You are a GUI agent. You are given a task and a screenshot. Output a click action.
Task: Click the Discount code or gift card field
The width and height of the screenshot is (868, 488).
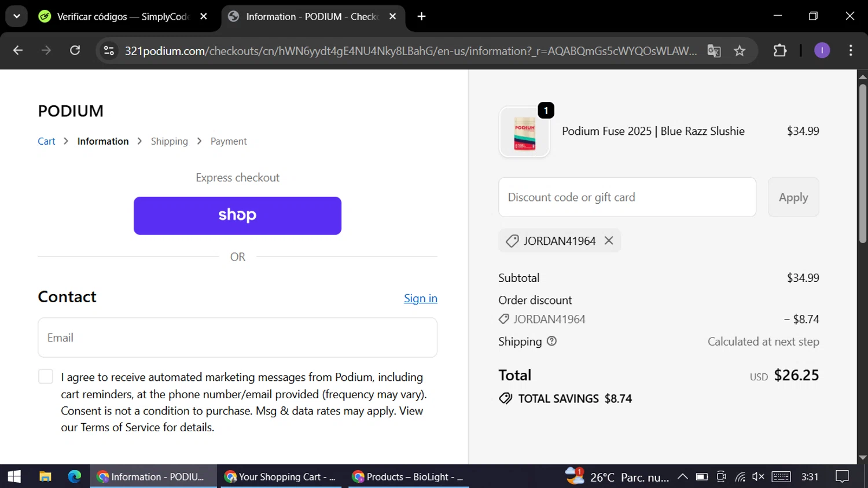pyautogui.click(x=627, y=197)
